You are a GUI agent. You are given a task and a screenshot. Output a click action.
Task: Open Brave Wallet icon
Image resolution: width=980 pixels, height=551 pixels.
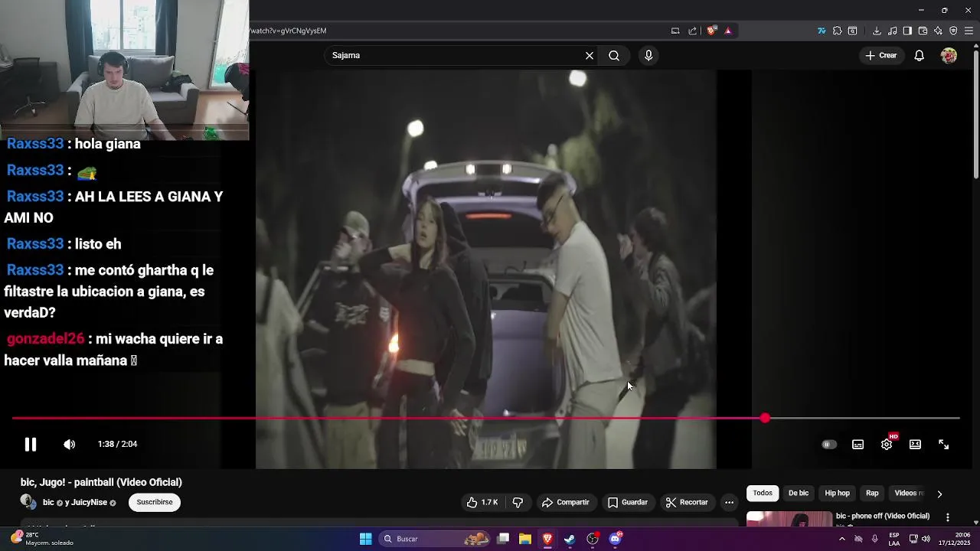click(x=923, y=31)
